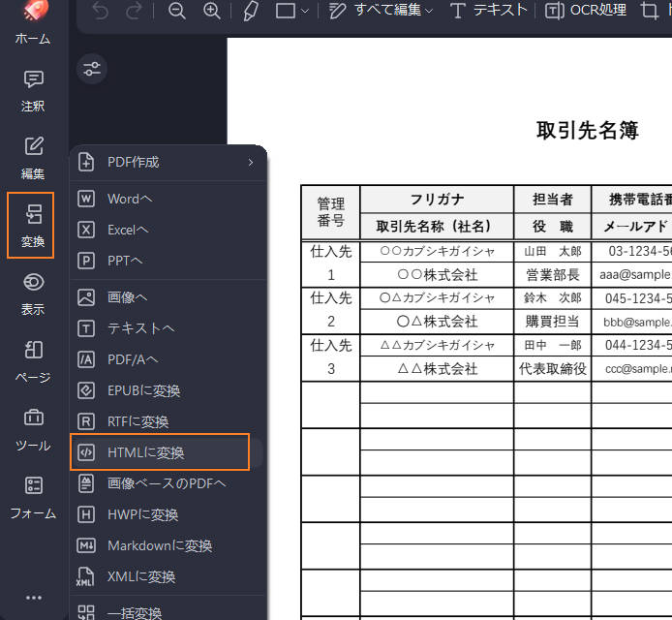Image resolution: width=672 pixels, height=620 pixels.
Task: Expand the PDF作成 submenu
Action: (x=168, y=163)
